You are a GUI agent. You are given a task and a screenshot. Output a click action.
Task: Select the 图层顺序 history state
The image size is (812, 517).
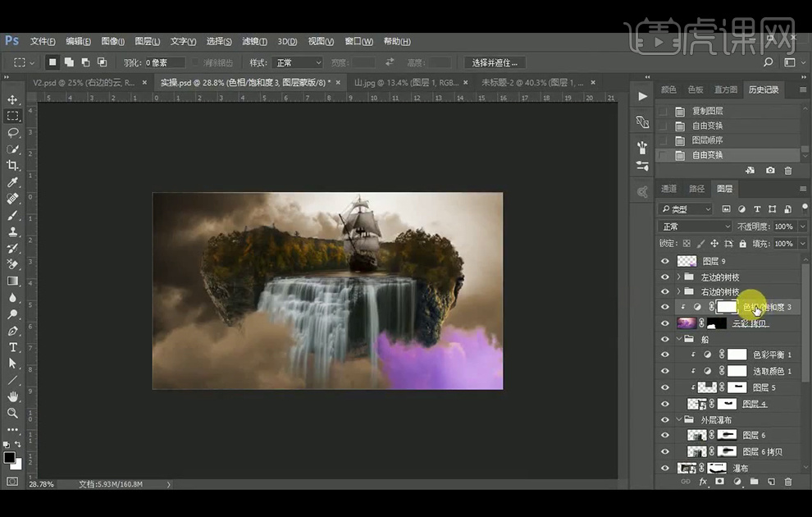(x=707, y=140)
